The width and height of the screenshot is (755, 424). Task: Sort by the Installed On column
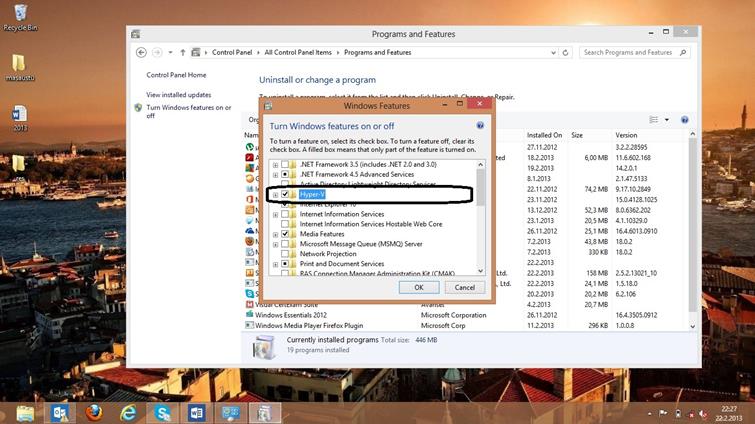pos(544,135)
